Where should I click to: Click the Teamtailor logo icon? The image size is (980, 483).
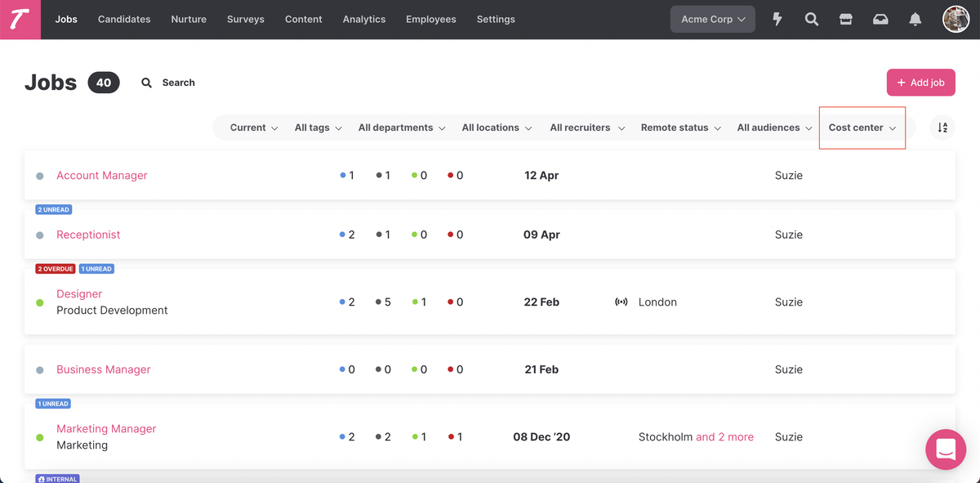[x=20, y=20]
